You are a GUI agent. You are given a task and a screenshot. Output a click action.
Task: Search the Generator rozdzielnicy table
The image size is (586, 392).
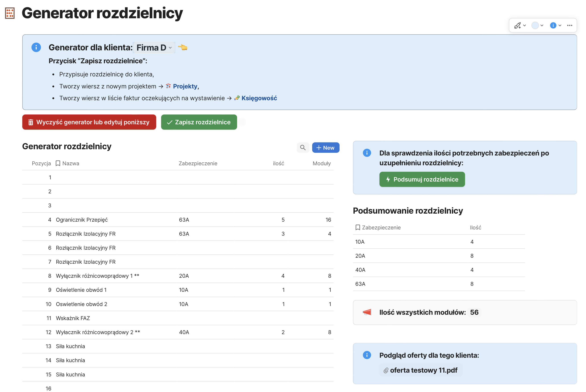(x=303, y=148)
